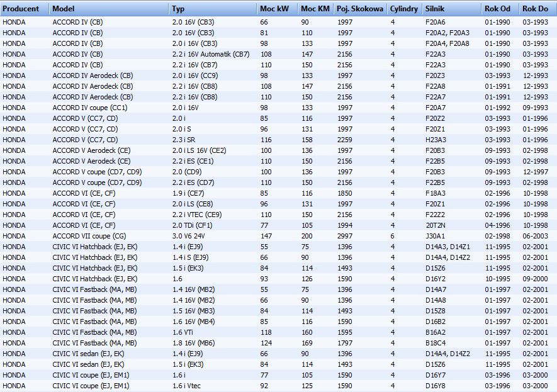Select the 2.2 i ES (CE1) cell
The width and height of the screenshot is (557, 392).
(193, 161)
